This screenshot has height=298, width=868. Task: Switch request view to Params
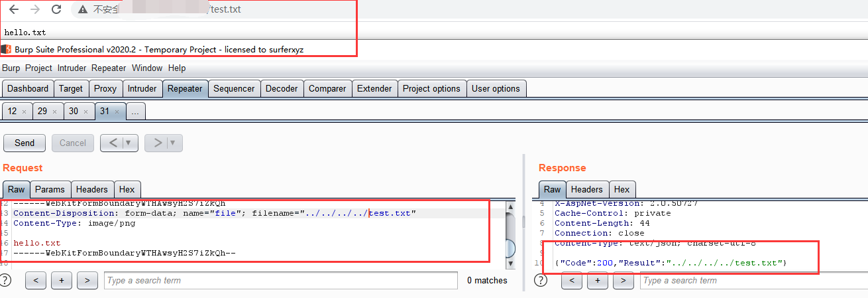click(x=50, y=189)
